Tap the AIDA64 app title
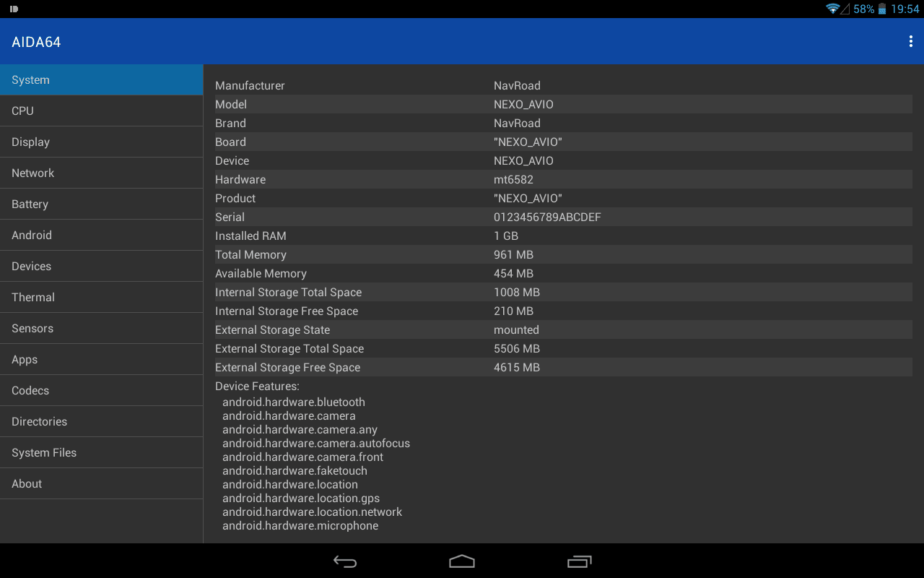Screen dimensions: 924x578 pyautogui.click(x=36, y=42)
